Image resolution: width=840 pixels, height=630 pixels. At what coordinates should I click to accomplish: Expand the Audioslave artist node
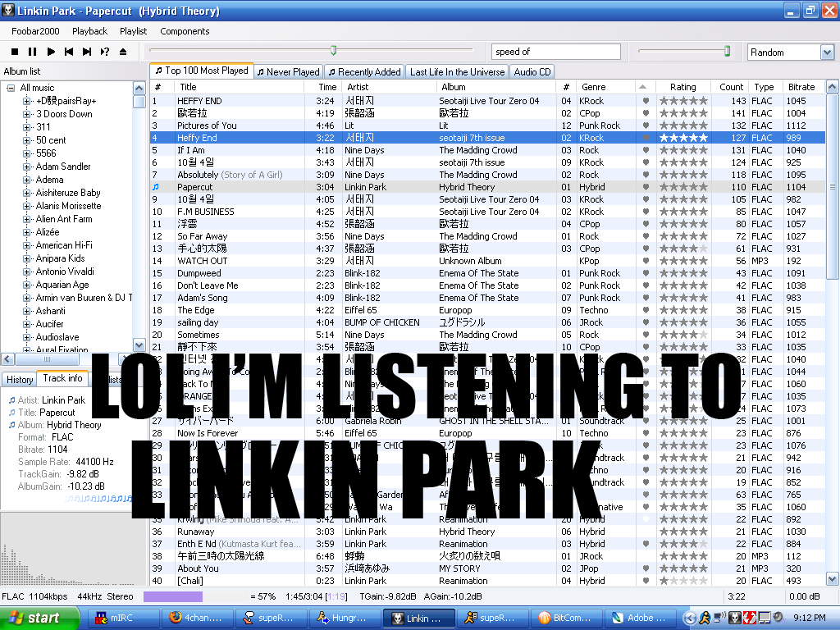[27, 337]
